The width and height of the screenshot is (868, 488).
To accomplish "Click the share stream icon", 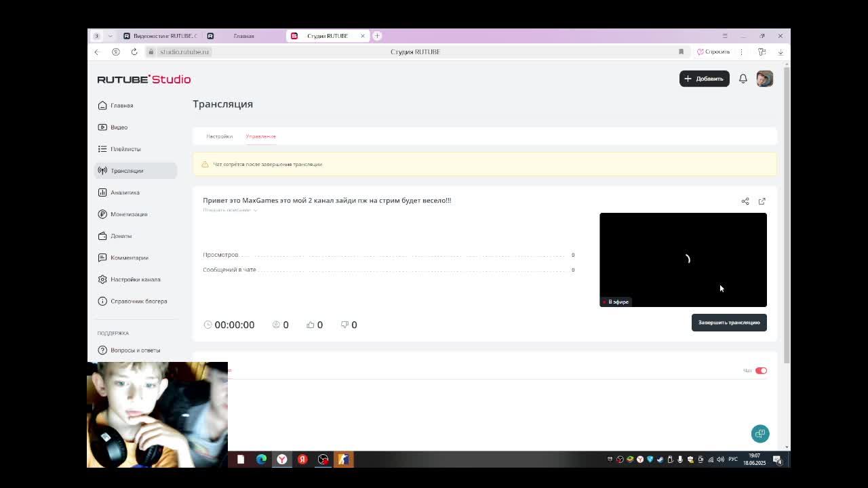I will (x=745, y=201).
